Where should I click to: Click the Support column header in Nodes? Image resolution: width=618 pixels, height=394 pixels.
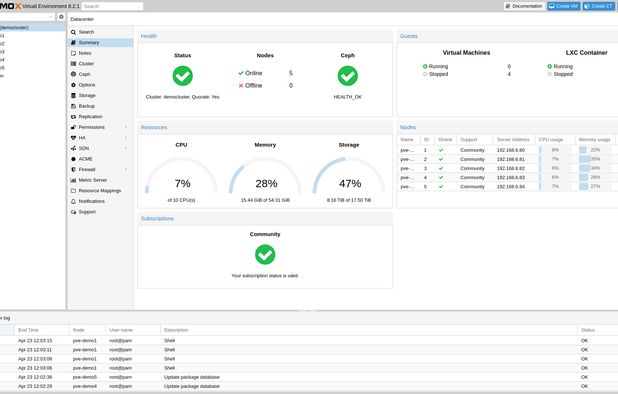[x=475, y=140]
